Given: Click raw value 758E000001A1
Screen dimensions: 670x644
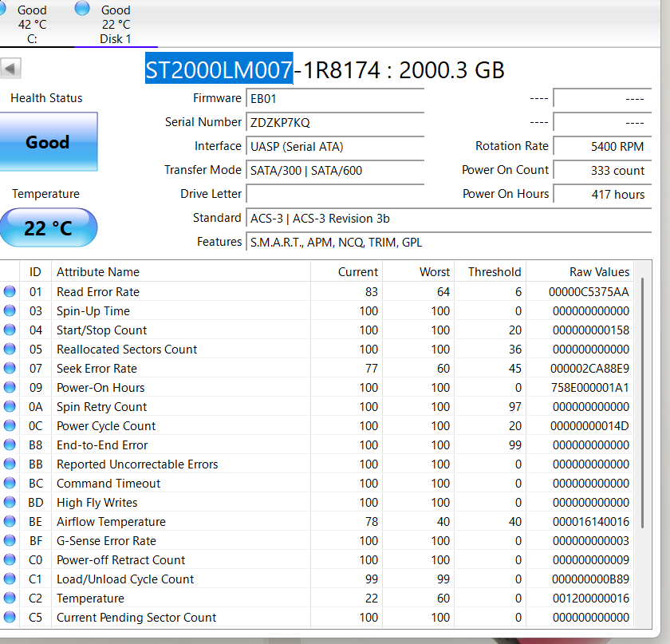Looking at the screenshot, I should (x=589, y=387).
